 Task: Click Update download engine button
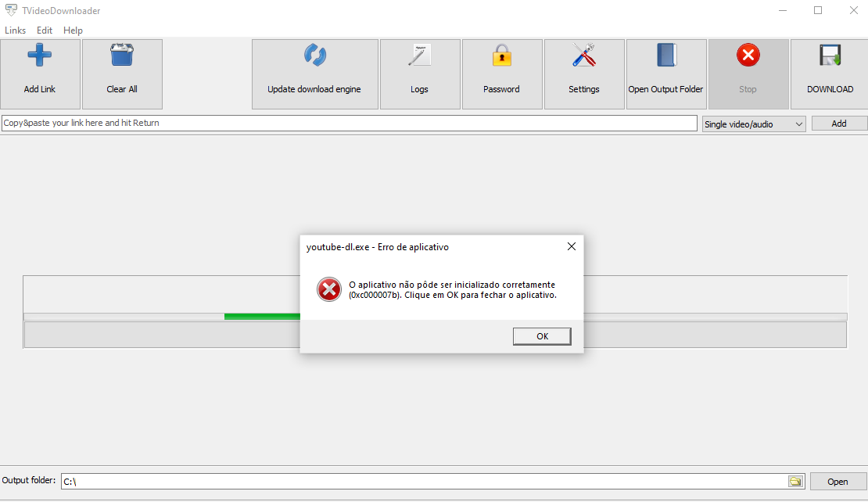point(315,74)
